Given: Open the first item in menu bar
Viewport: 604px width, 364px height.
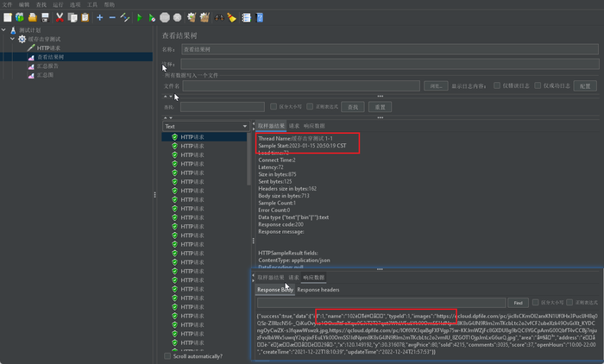Looking at the screenshot, I should [x=7, y=4].
